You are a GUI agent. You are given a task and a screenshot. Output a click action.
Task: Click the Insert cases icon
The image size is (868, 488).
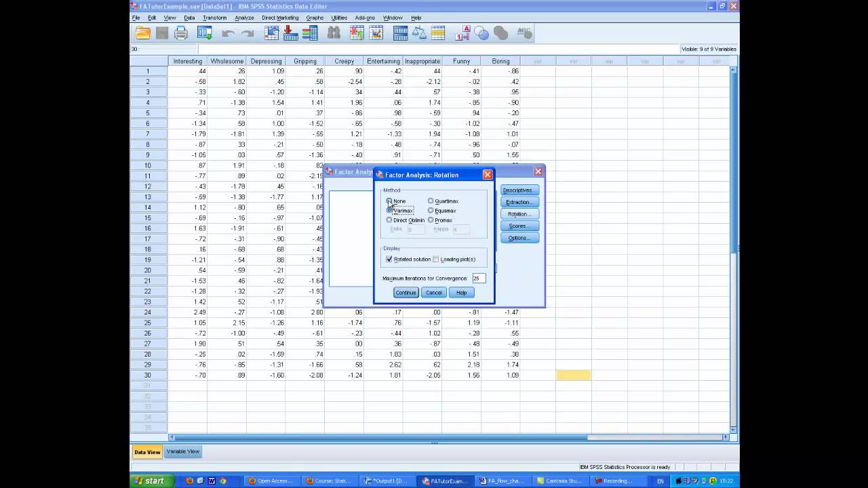coord(357,33)
